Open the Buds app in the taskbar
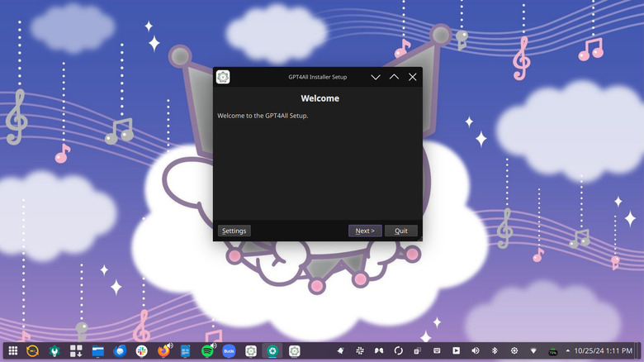Viewport: 644px width, 362px height. tap(229, 351)
